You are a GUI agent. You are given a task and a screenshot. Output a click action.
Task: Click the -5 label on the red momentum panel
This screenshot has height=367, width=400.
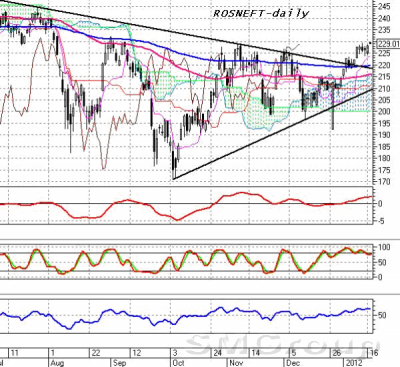(x=380, y=221)
